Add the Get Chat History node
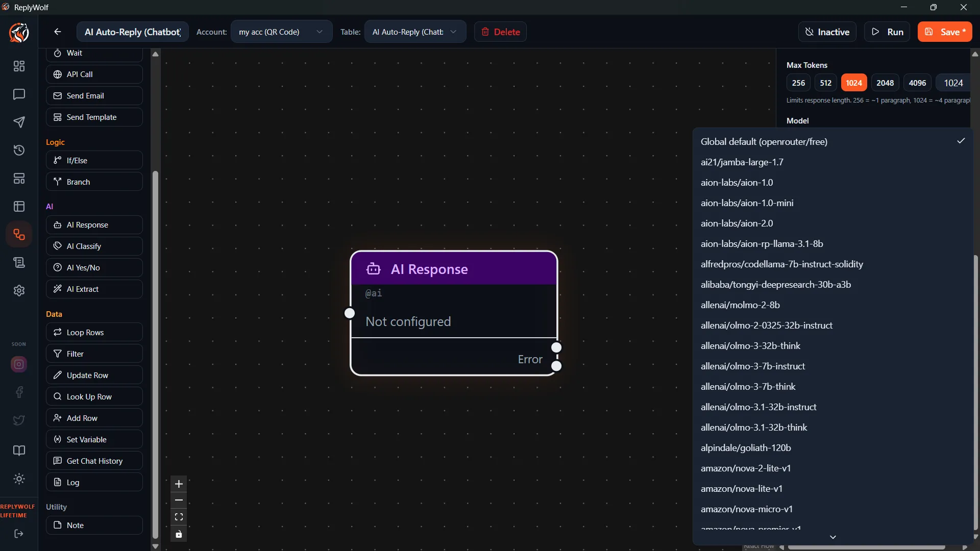The image size is (980, 551). (x=94, y=461)
